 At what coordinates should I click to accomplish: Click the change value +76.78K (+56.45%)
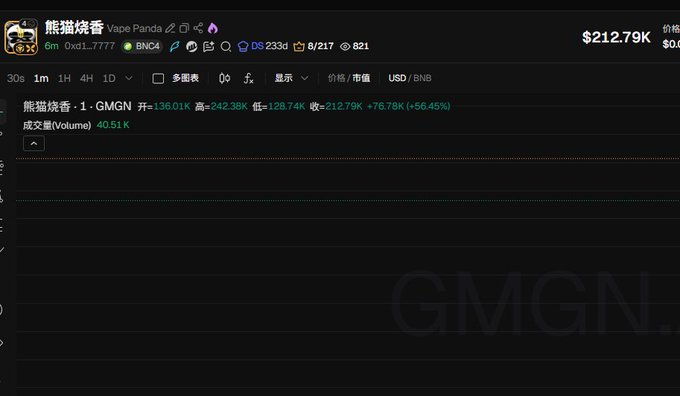(x=409, y=106)
